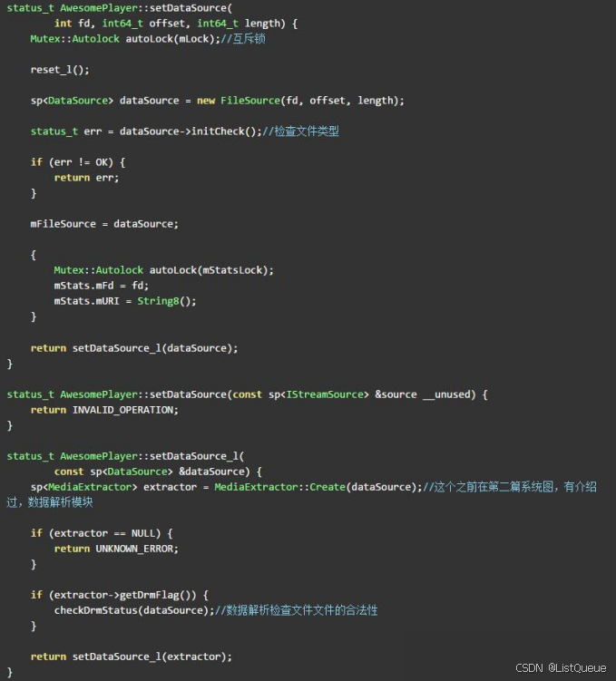
Task: Click the 'if (err != OK) {' line
Action: (x=78, y=162)
